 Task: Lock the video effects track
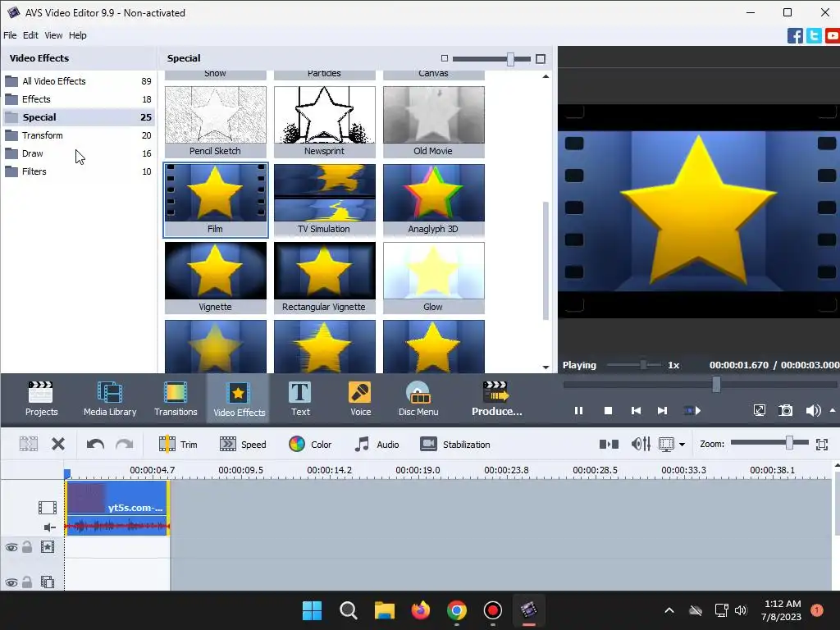(27, 547)
